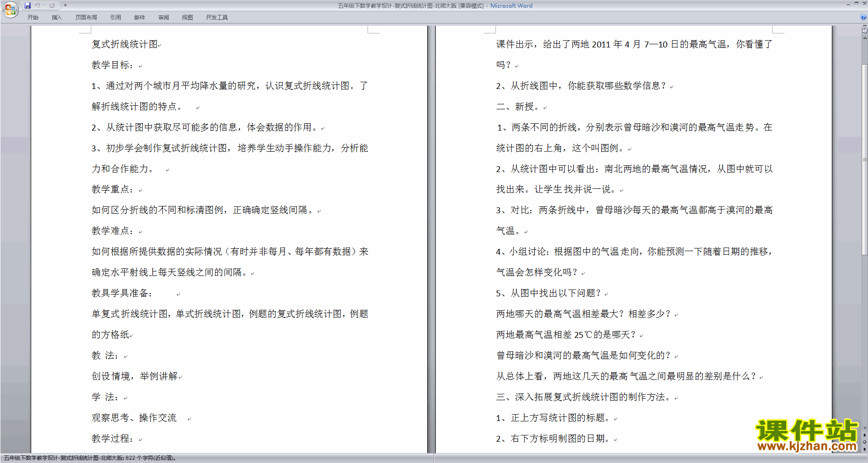Restore down the Word window
The image size is (868, 463).
coord(856,4)
